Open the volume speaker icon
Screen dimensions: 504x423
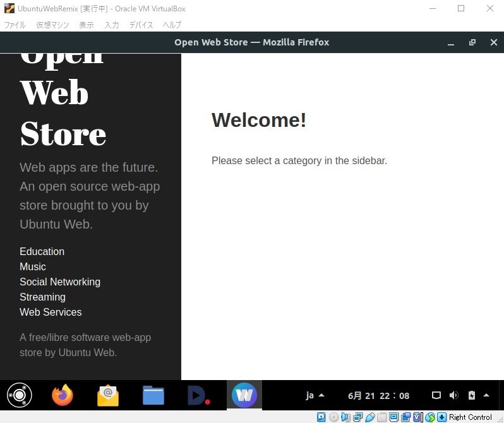(454, 395)
